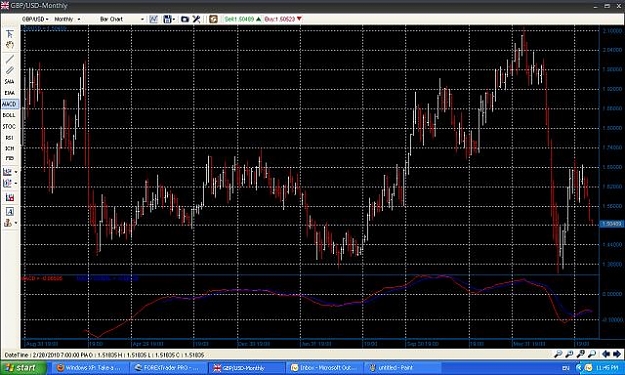Click the save floppy disk icon
The width and height of the screenshot is (625, 375).
point(167,19)
